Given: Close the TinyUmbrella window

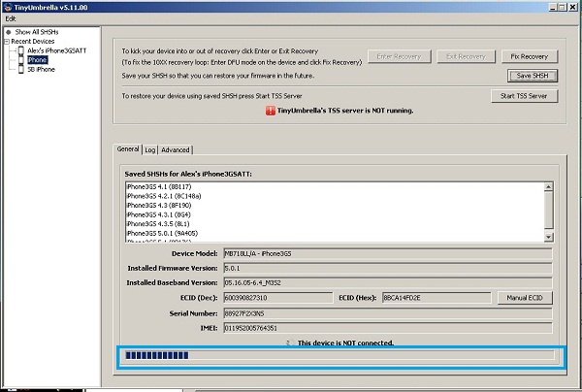Looking at the screenshot, I should tap(573, 7).
